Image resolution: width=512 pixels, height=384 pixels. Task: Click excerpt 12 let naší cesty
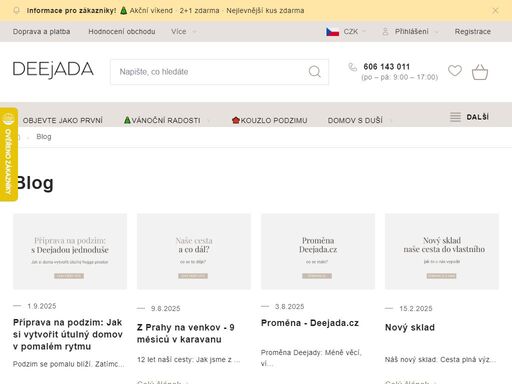pyautogui.click(x=188, y=359)
